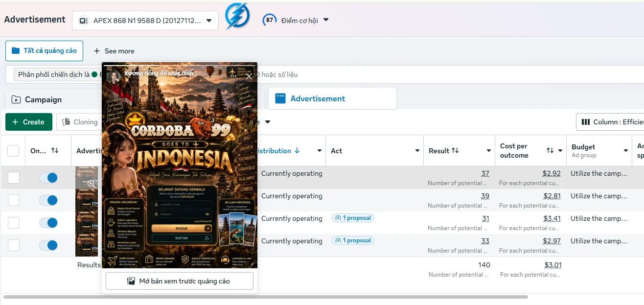
Task: Open the opportunity score 87 indicator
Action: pyautogui.click(x=269, y=20)
